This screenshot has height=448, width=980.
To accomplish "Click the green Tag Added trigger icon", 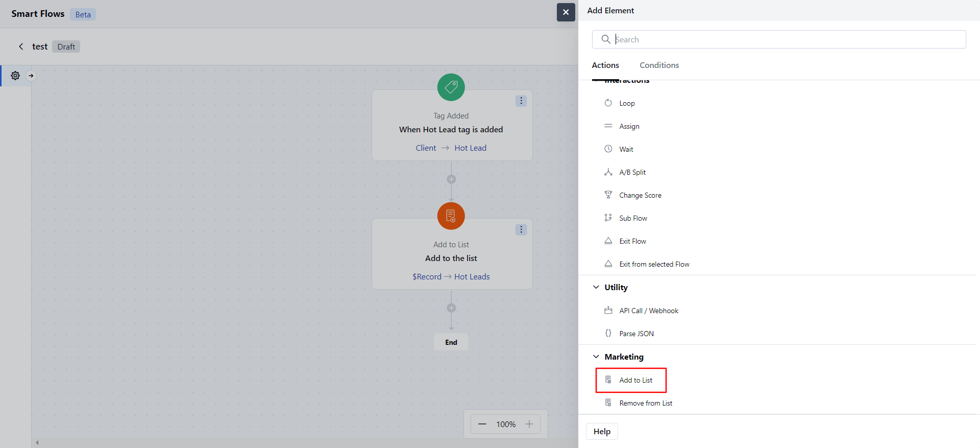I will pos(451,87).
